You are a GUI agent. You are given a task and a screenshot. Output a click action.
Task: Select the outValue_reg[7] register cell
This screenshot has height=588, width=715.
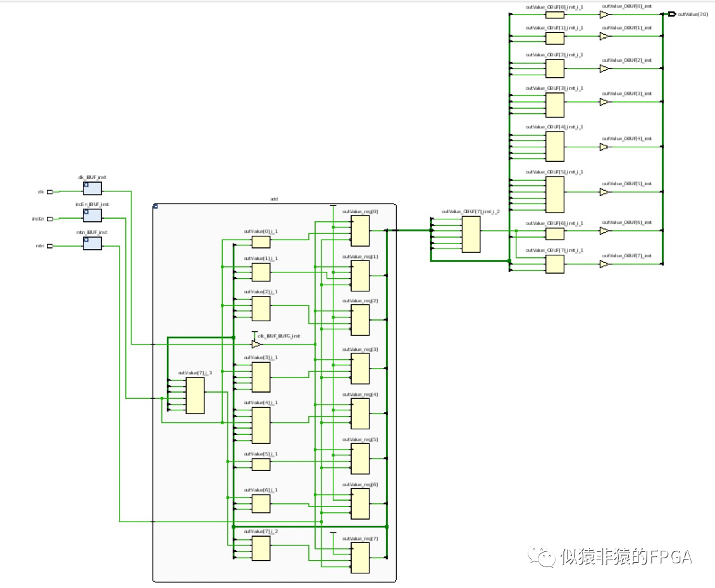pyautogui.click(x=359, y=556)
